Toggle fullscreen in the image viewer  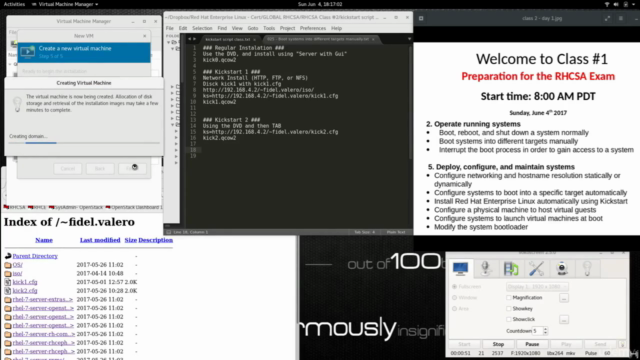[x=607, y=18]
